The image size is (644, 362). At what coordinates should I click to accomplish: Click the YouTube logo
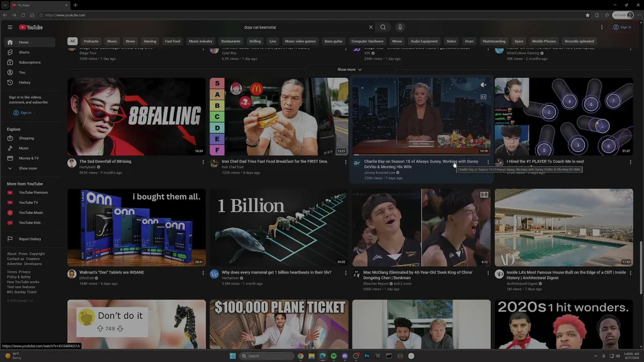point(31,27)
